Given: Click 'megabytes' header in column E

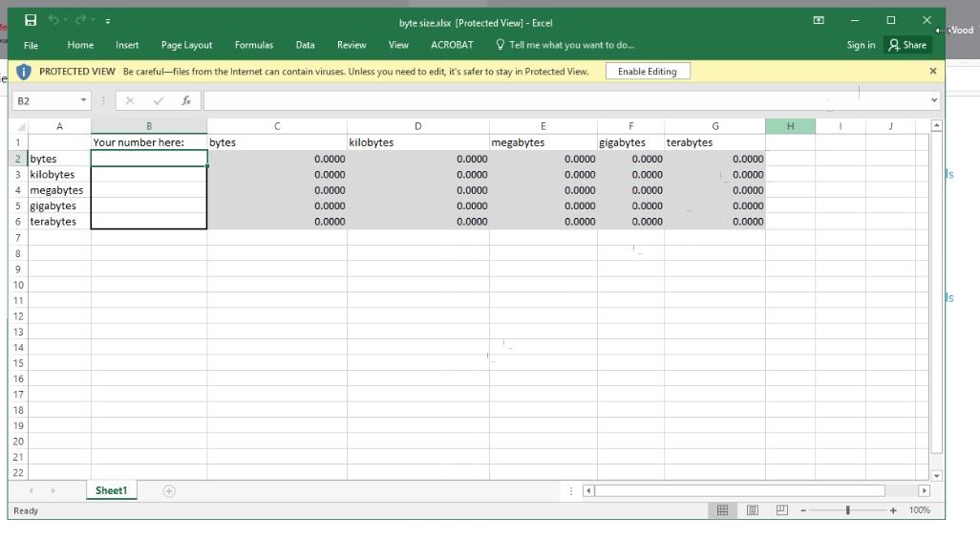Looking at the screenshot, I should pyautogui.click(x=518, y=142).
